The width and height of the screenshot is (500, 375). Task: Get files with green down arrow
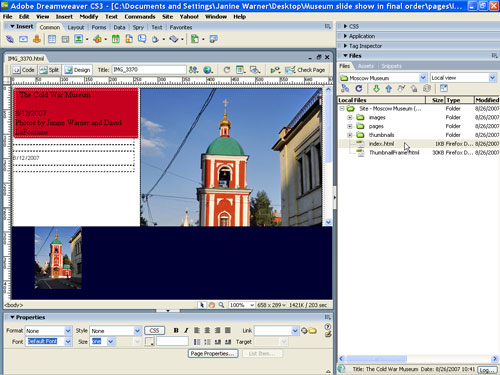376,88
